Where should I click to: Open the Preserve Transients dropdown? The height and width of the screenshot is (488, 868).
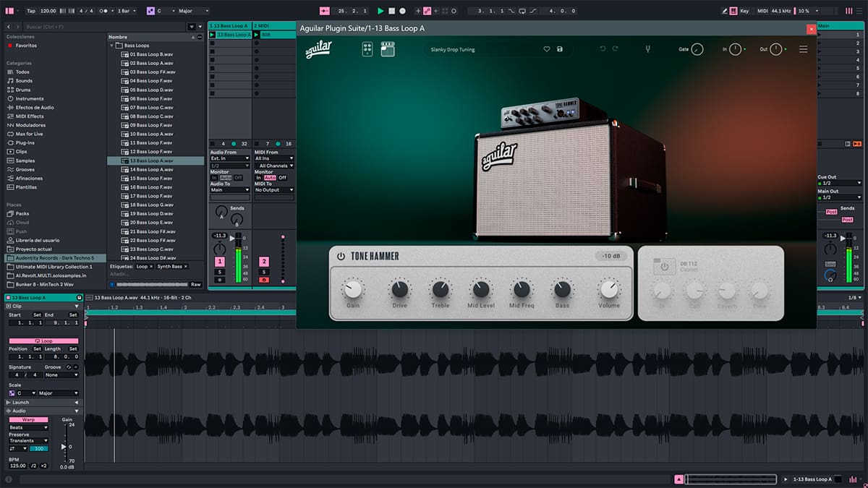click(x=28, y=440)
